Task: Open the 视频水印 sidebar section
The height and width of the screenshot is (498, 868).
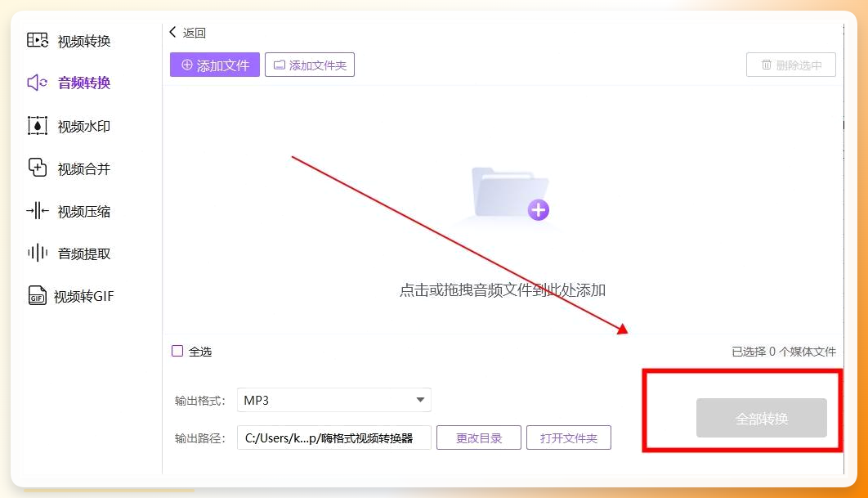Action: pos(84,126)
